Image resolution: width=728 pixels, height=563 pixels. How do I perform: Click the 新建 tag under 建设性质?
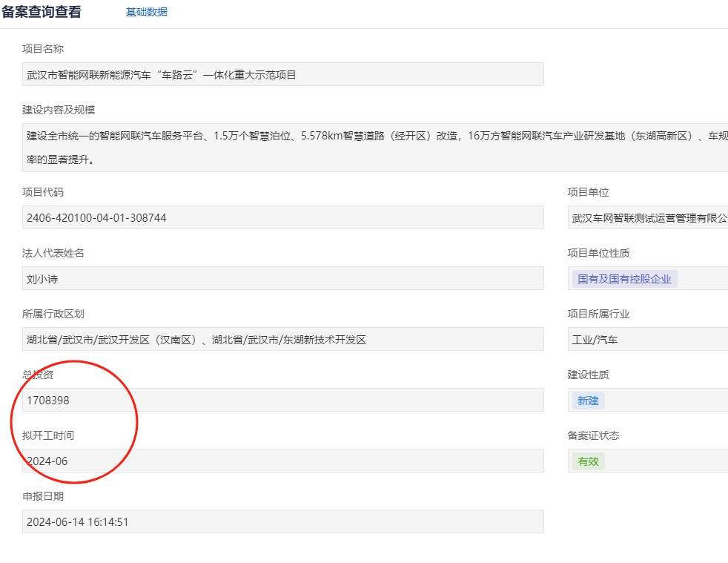point(587,401)
